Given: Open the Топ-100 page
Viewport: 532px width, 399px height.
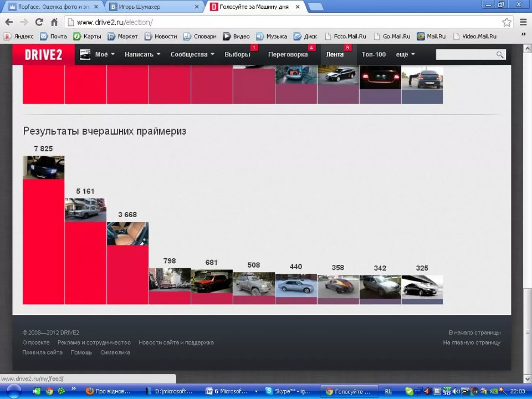Looking at the screenshot, I should (374, 54).
